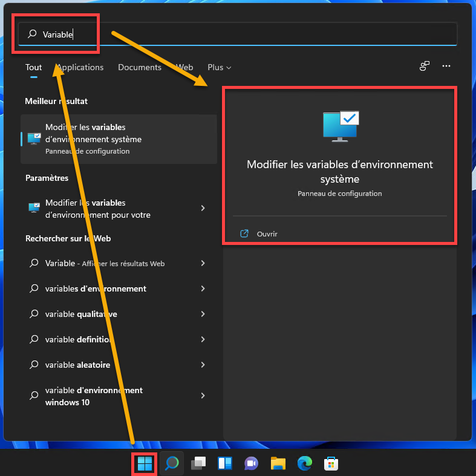This screenshot has height=476, width=476.
Task: Select 'variable aleatoire' web suggestion
Action: (119, 365)
